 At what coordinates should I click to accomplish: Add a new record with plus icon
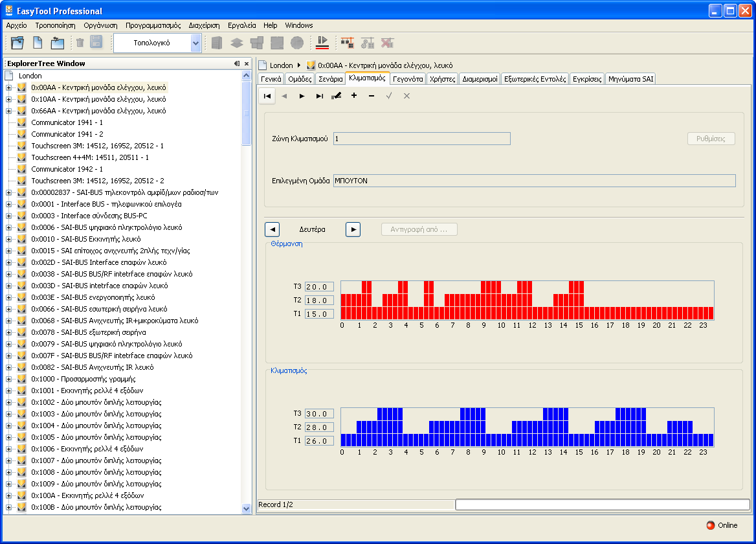(x=354, y=95)
